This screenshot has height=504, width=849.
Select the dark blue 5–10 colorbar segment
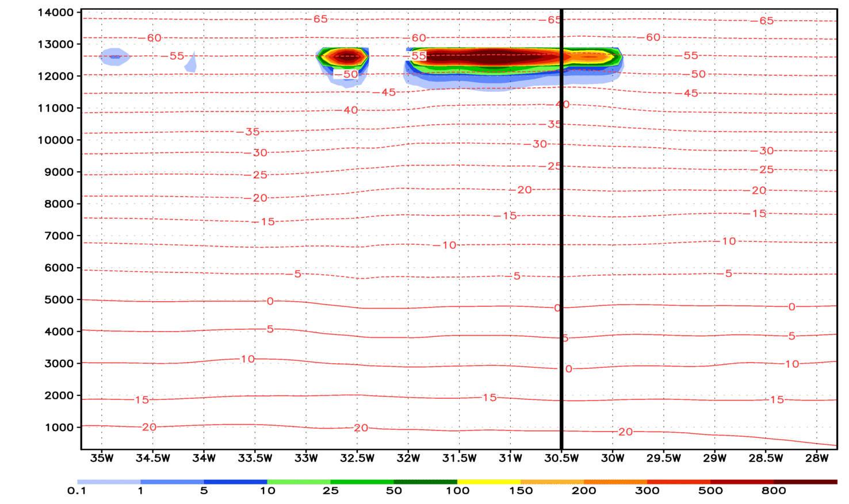coord(235,482)
